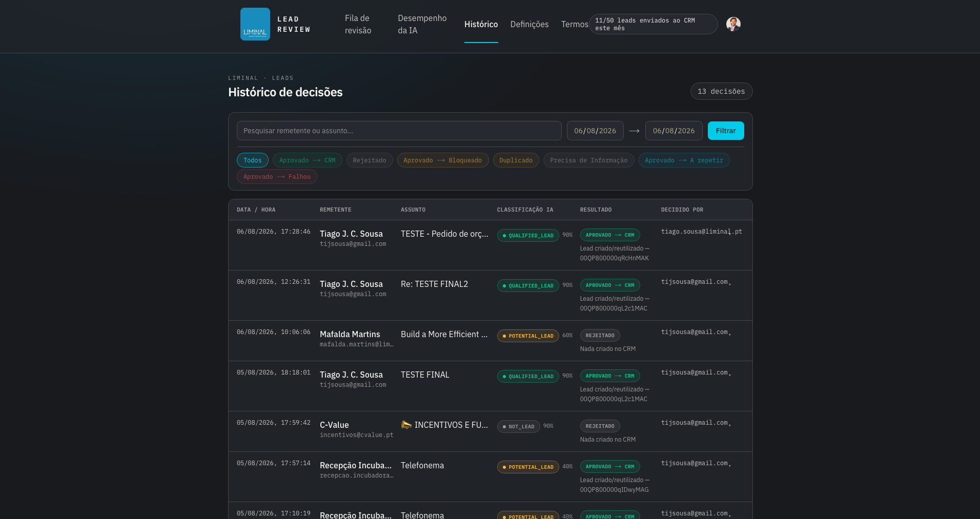Toggle the Rejeitado filter chip
Viewport: 980px width, 519px height.
click(370, 160)
